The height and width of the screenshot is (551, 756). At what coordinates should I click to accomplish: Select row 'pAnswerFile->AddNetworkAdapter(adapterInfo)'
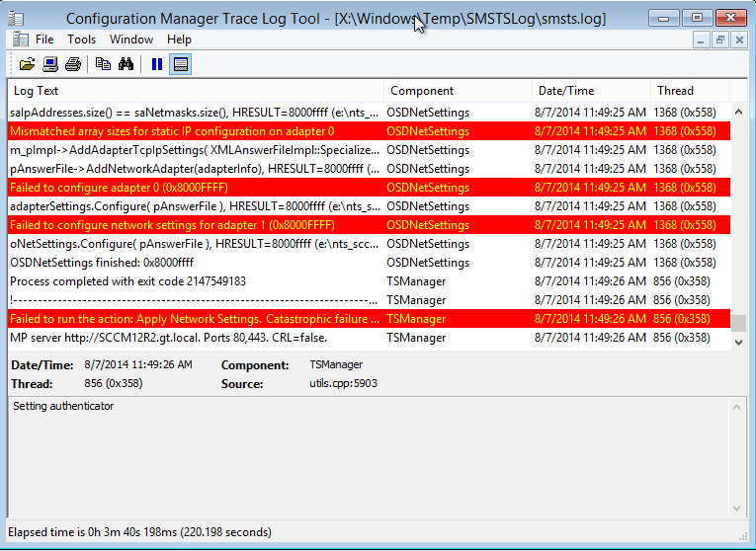[370, 169]
